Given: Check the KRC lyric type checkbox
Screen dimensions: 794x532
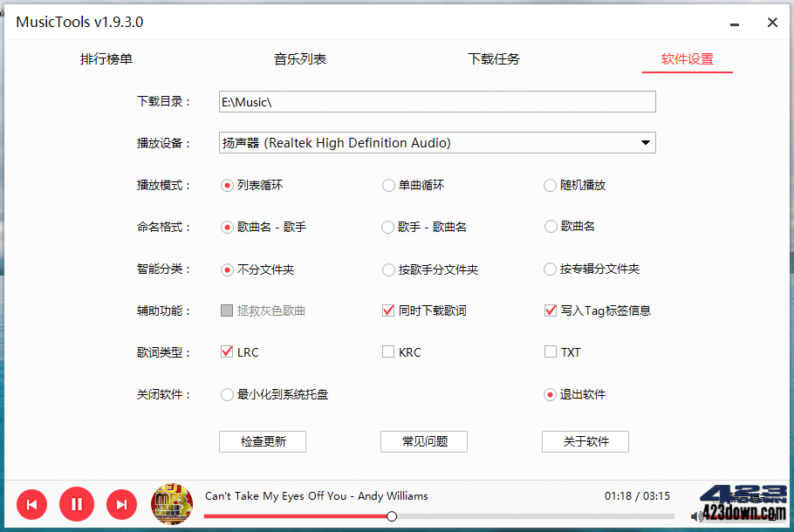Looking at the screenshot, I should 387,352.
